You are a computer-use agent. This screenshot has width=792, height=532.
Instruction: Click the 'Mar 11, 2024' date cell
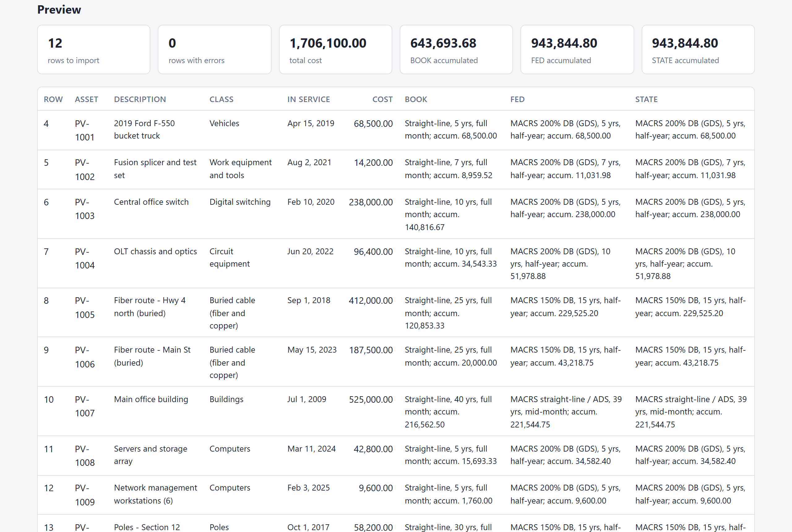pyautogui.click(x=312, y=449)
